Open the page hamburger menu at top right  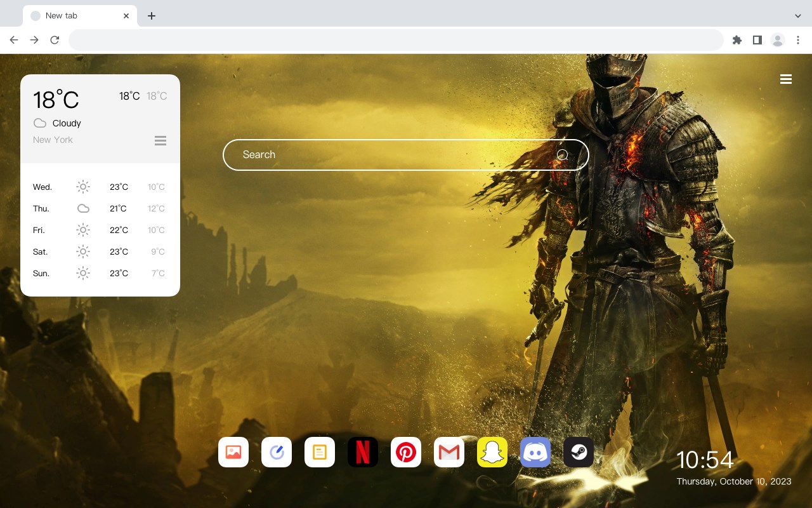786,79
